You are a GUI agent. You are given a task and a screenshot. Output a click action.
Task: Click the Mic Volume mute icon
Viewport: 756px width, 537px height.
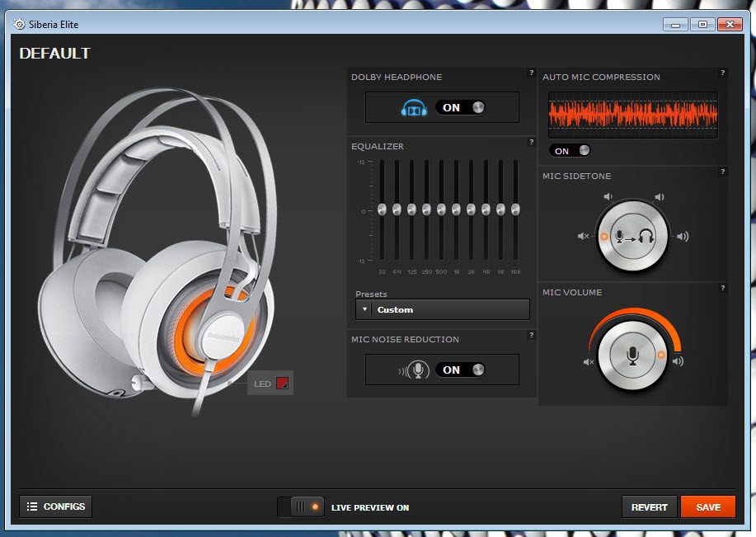(x=588, y=362)
